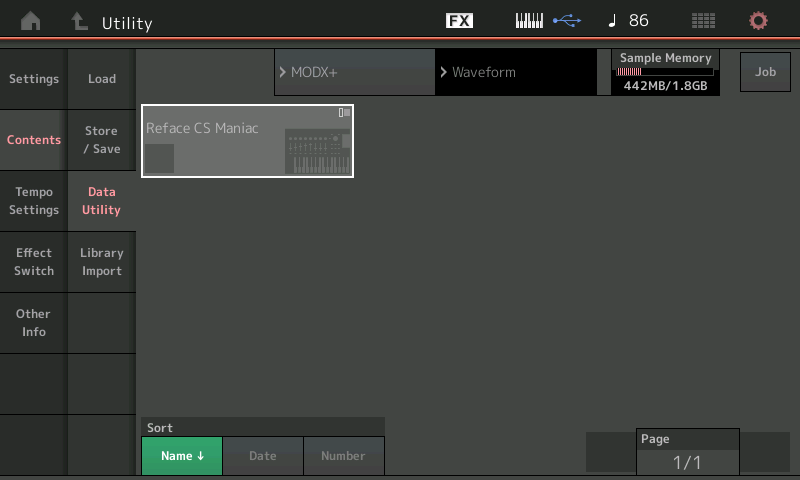Open the Load page

(102, 79)
